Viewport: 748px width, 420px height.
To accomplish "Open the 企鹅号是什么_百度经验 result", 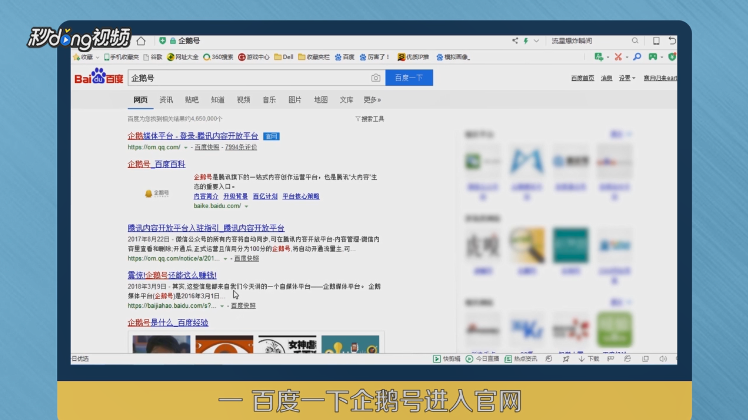I will click(168, 323).
